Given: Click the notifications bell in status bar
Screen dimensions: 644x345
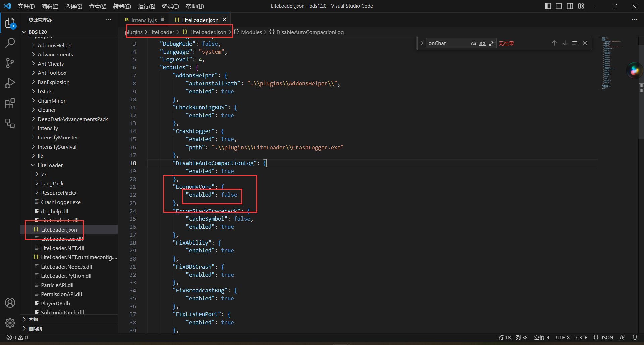Looking at the screenshot, I should [635, 337].
